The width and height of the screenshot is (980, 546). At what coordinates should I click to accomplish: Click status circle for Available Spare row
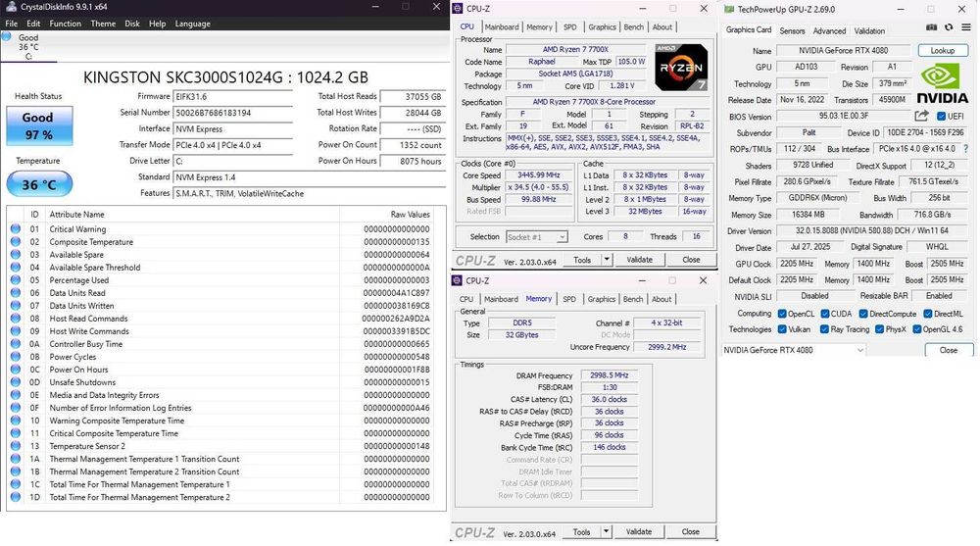pyautogui.click(x=16, y=255)
